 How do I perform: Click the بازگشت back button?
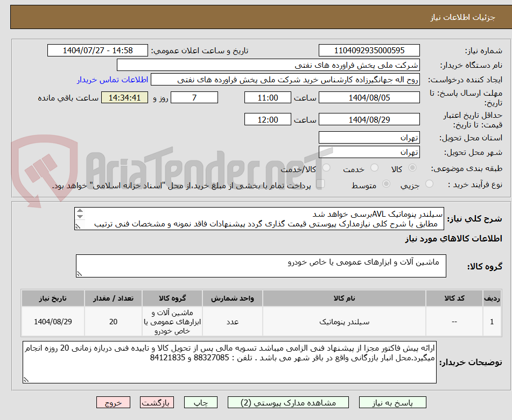coord(157,403)
